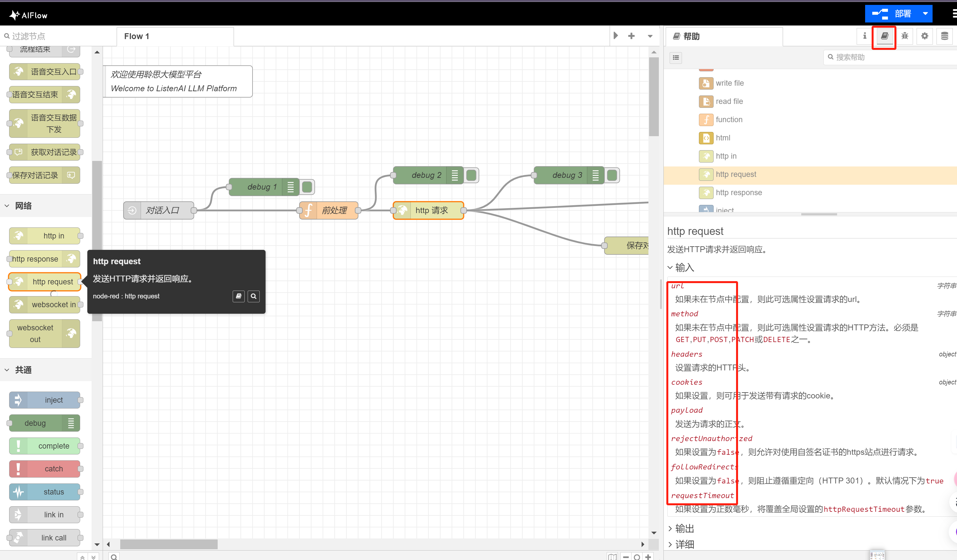Viewport: 957px width, 560px height.
Task: Click the help book icon in tooltip
Action: tap(239, 296)
